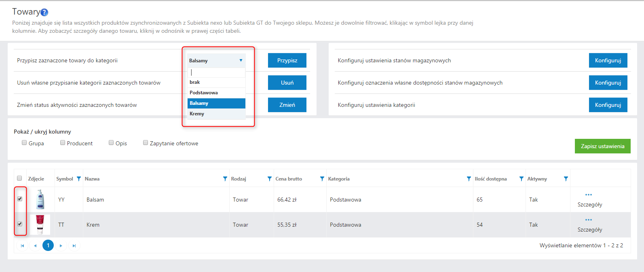Open filter funnel for the Nazwa column

pyautogui.click(x=225, y=179)
